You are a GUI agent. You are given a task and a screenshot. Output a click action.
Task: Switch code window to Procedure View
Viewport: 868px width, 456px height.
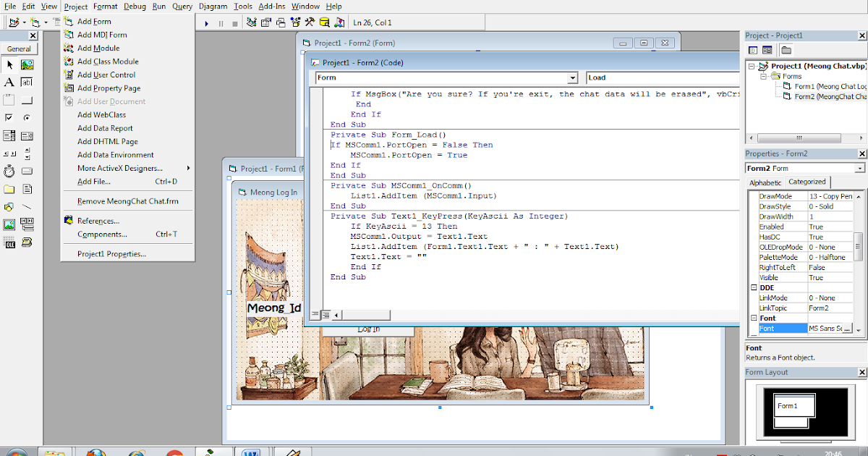click(315, 314)
